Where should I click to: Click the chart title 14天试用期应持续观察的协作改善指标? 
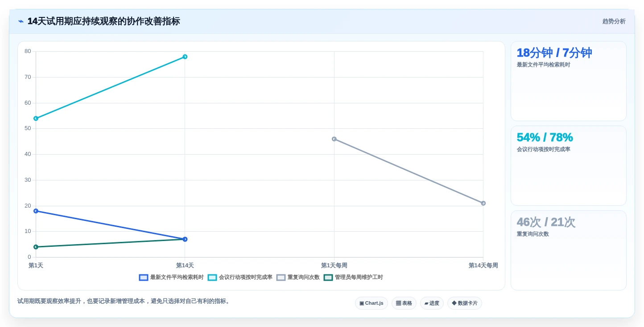(x=103, y=21)
